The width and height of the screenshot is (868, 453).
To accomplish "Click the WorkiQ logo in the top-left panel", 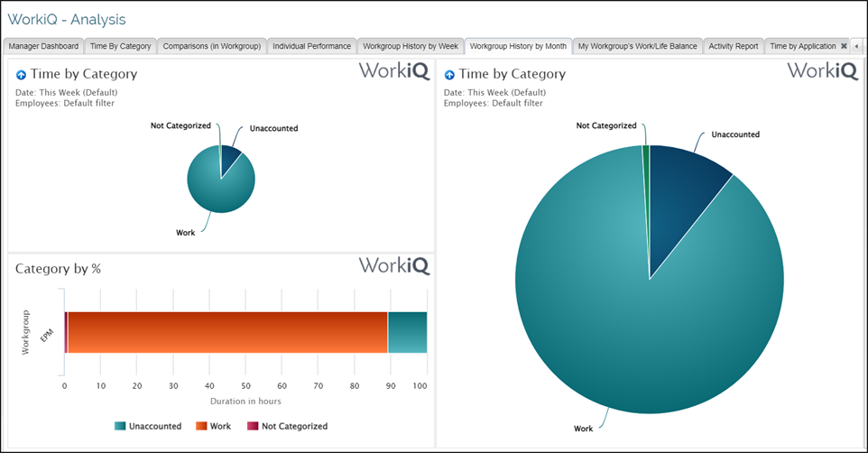I will (x=394, y=71).
